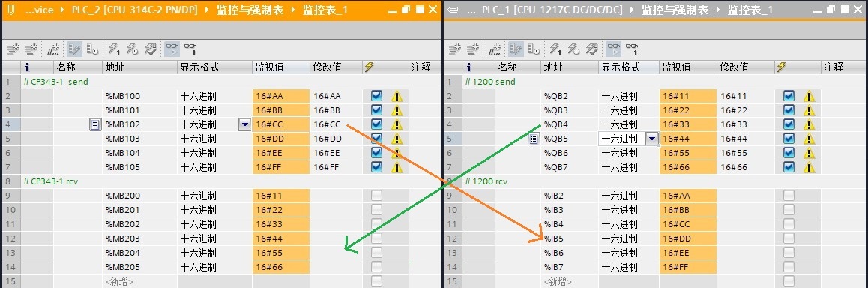Click modify once now icon in PLC_1 toolbar
This screenshot has height=288, width=868.
[x=555, y=49]
